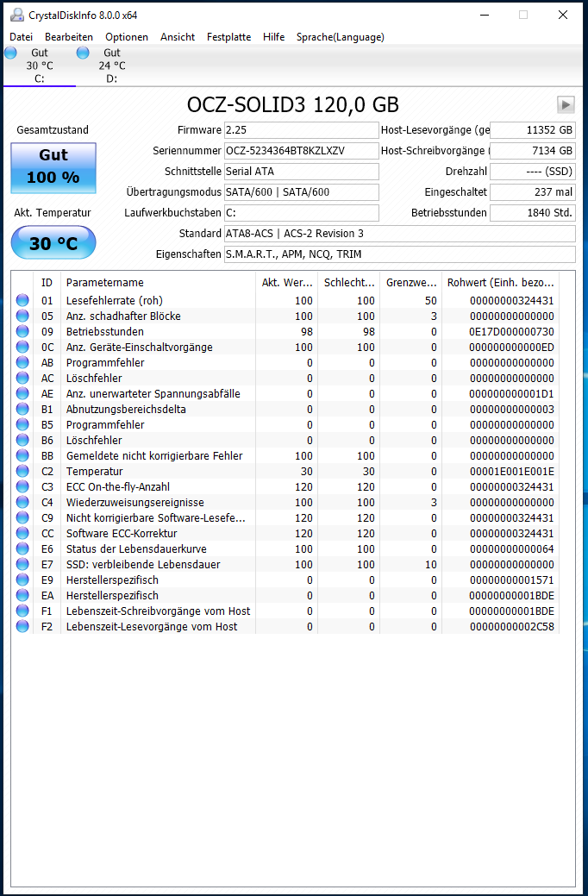
Task: Click the Standard field ATA8-ACS
Action: coord(399,233)
